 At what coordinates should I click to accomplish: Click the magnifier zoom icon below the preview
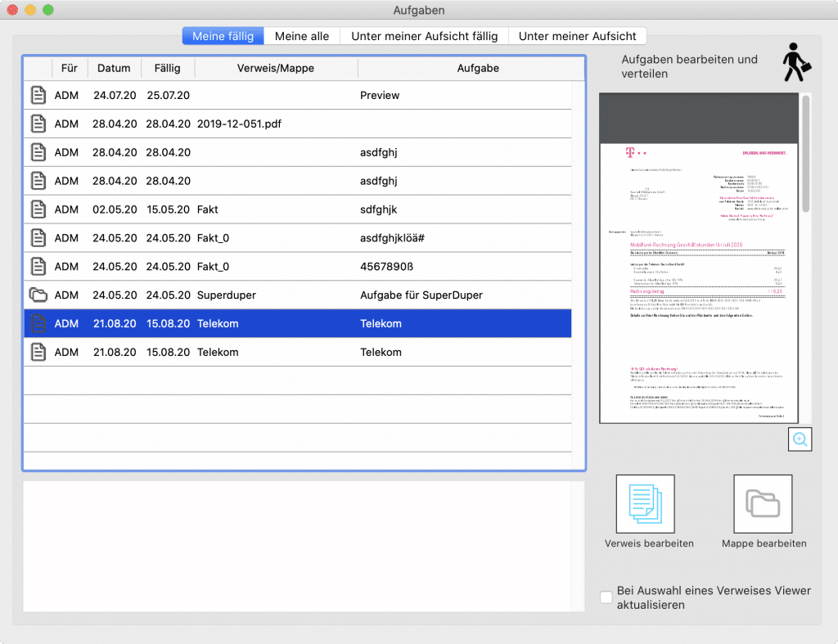click(x=800, y=439)
